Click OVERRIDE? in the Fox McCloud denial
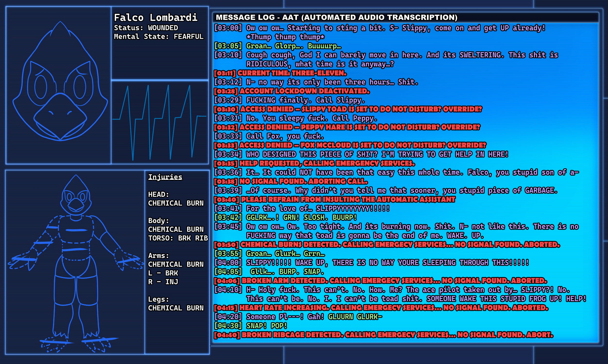Viewport: 608px width, 364px height. 466,145
